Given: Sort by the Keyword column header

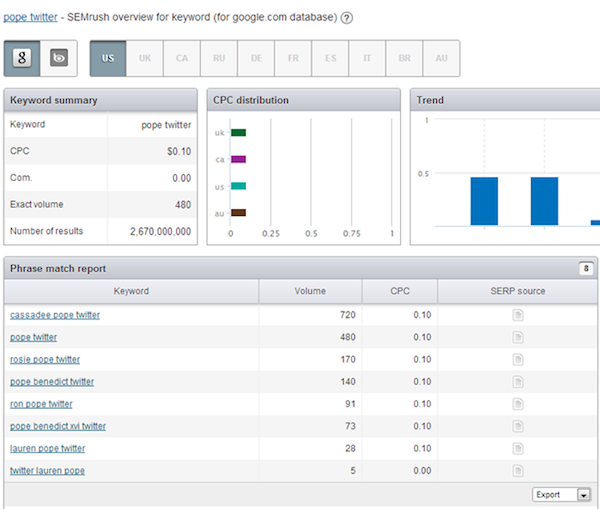Looking at the screenshot, I should click(131, 291).
